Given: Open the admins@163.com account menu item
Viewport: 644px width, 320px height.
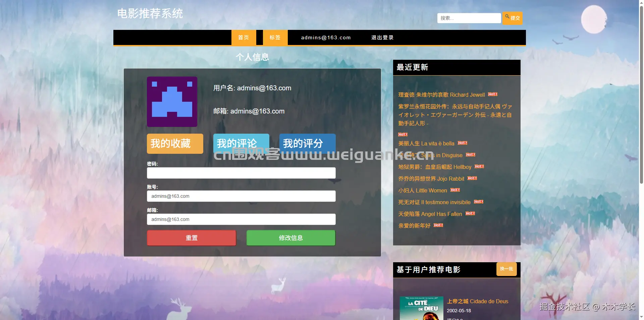Looking at the screenshot, I should coord(326,37).
